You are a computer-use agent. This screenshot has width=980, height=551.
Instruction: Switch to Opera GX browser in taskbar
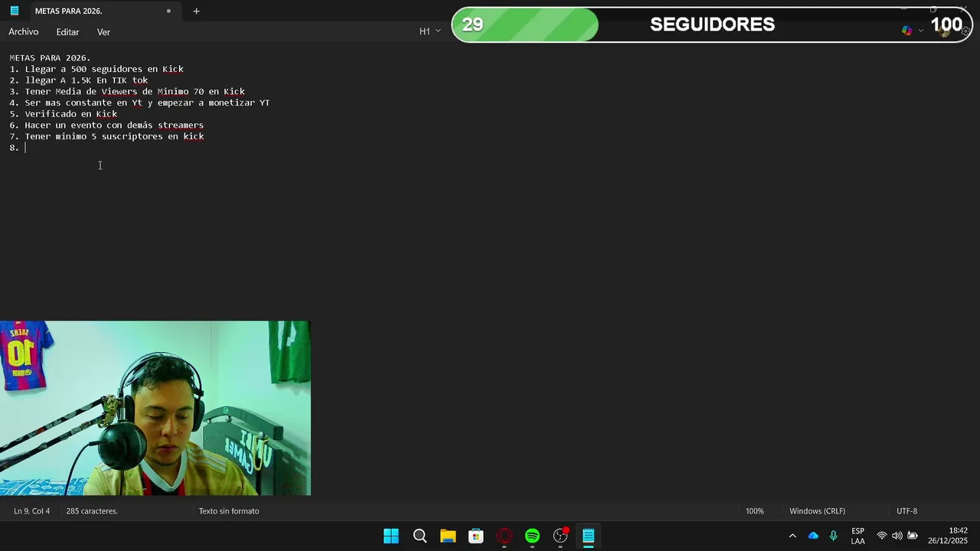[504, 536]
